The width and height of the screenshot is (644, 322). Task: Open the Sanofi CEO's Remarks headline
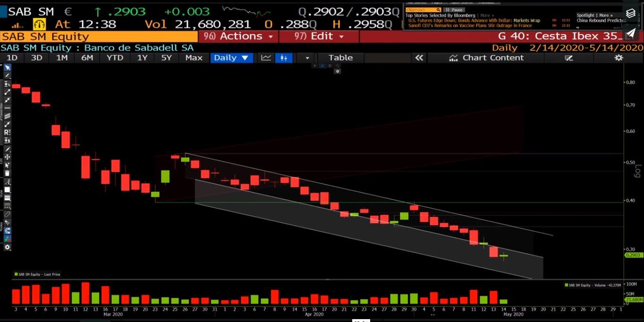470,25
